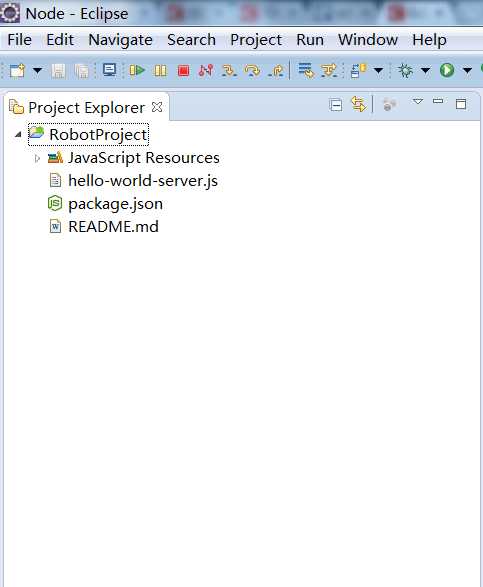Open the Run menu

tap(310, 40)
